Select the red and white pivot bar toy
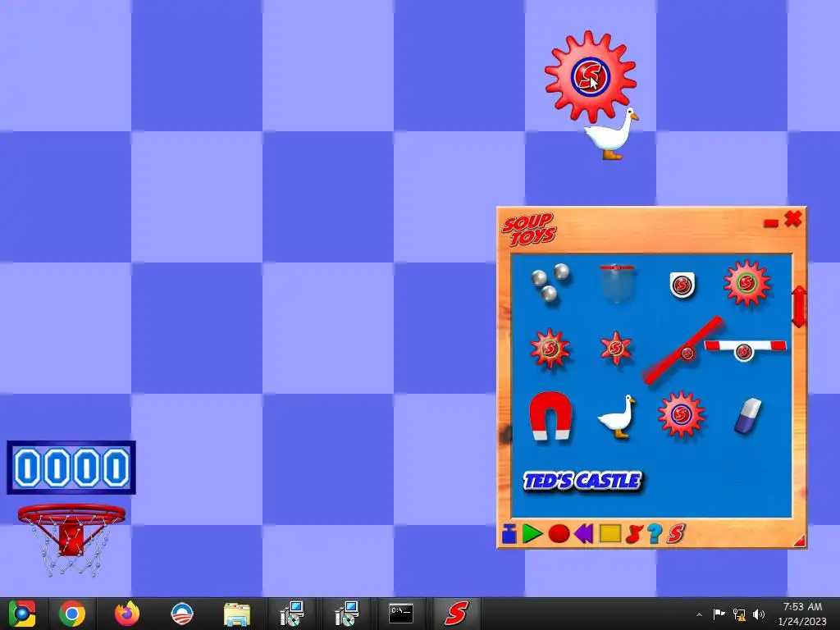 745,349
